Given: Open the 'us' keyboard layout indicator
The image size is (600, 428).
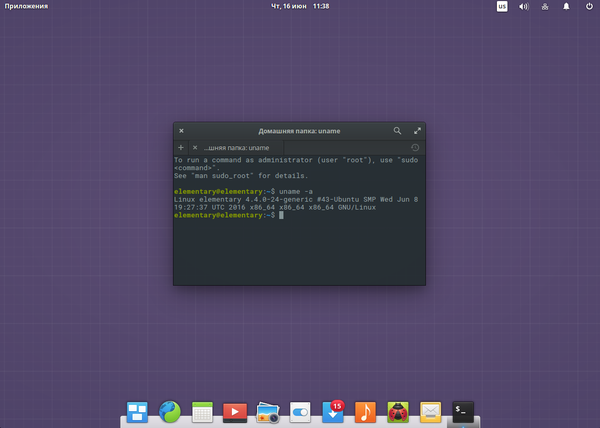Looking at the screenshot, I should (x=501, y=6).
